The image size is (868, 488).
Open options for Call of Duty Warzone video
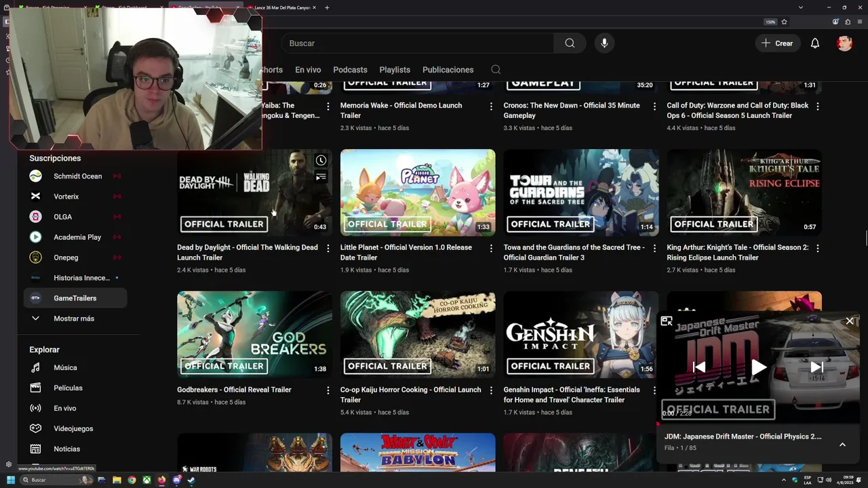coord(818,106)
